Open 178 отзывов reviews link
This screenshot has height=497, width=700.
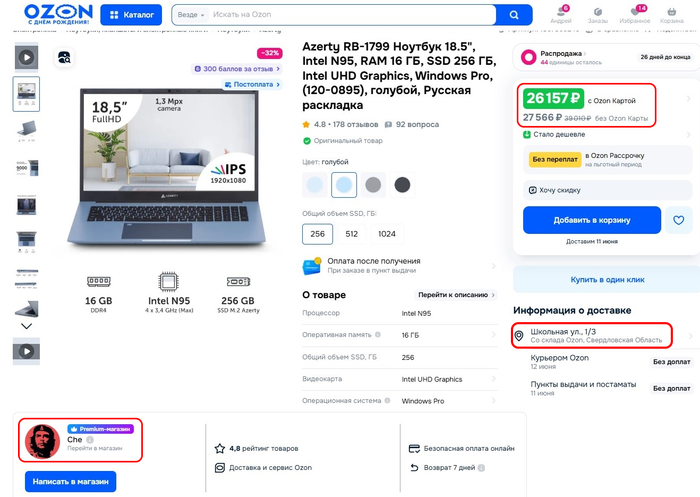(355, 125)
